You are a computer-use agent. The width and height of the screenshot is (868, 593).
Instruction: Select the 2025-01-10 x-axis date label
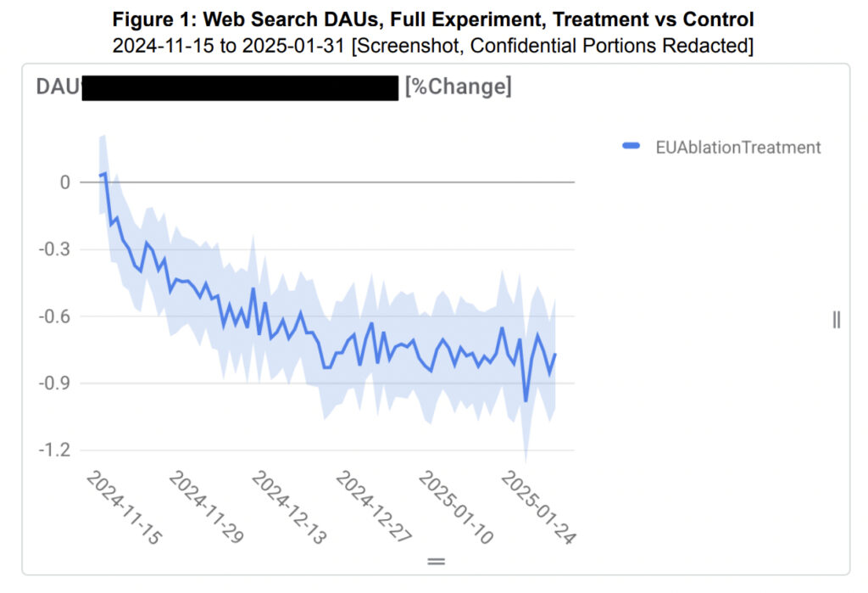456,508
